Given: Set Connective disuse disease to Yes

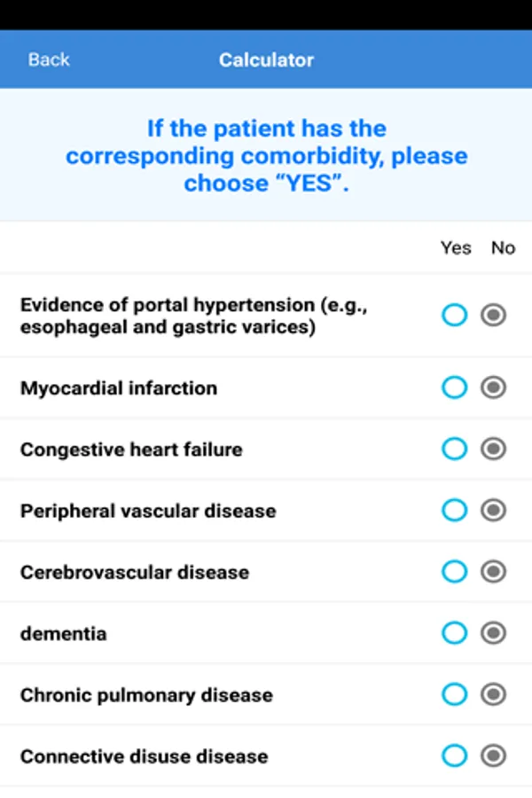Looking at the screenshot, I should pyautogui.click(x=454, y=755).
